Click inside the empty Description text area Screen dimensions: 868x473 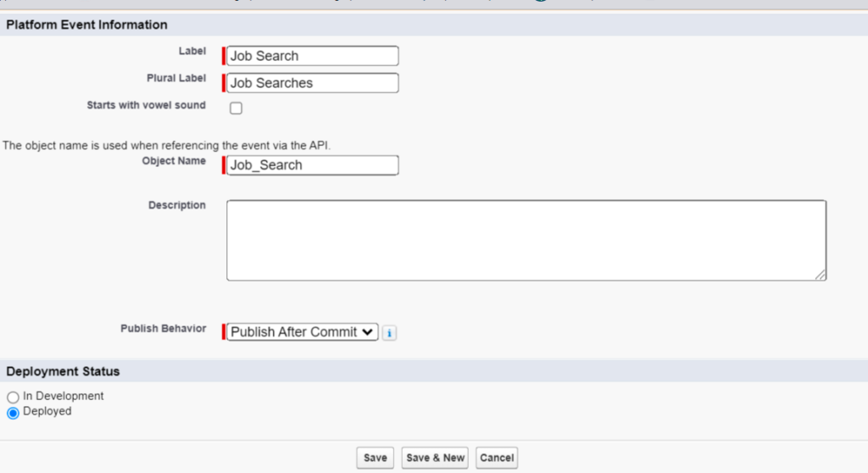click(526, 240)
